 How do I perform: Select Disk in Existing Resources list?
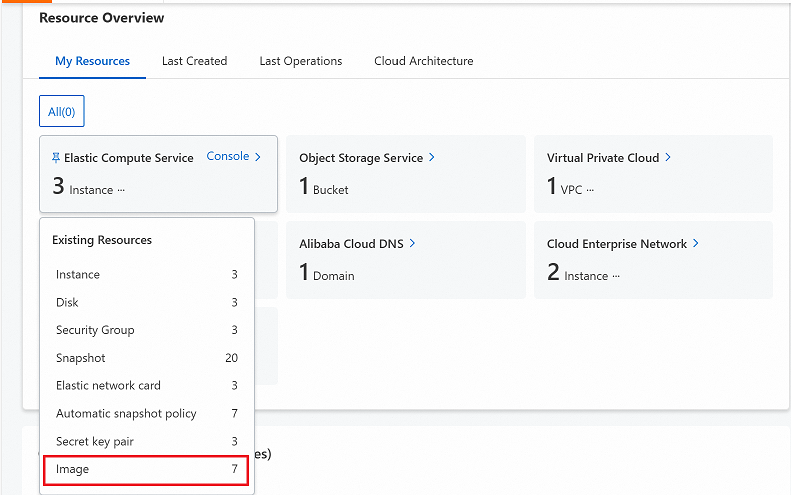click(146, 302)
